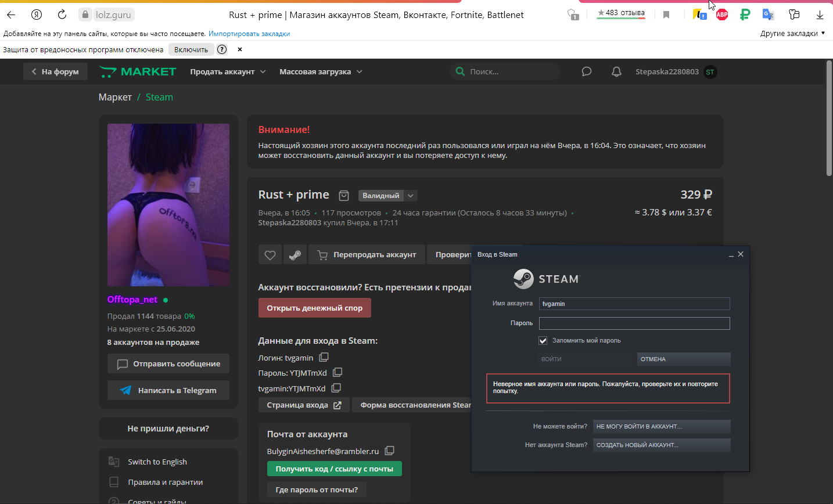Open the Yandex home button
Image resolution: width=833 pixels, height=504 pixels.
tap(36, 15)
